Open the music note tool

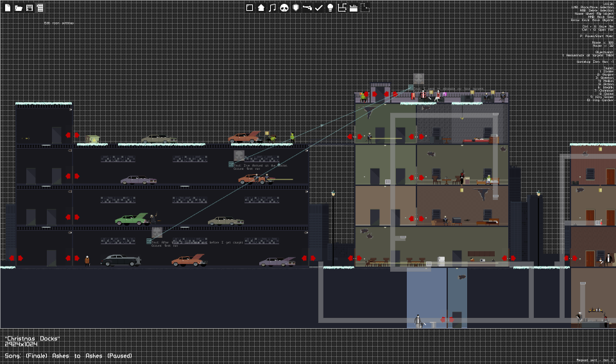(272, 8)
